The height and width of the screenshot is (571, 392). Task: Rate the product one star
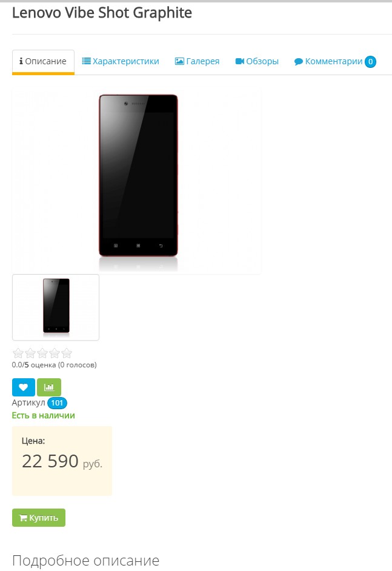coord(18,353)
